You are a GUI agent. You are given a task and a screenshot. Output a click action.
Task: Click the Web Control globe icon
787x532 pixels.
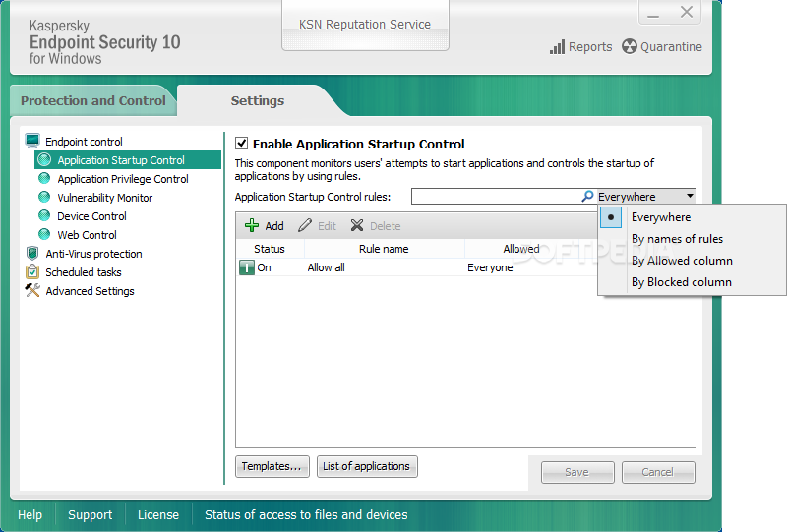tap(44, 234)
